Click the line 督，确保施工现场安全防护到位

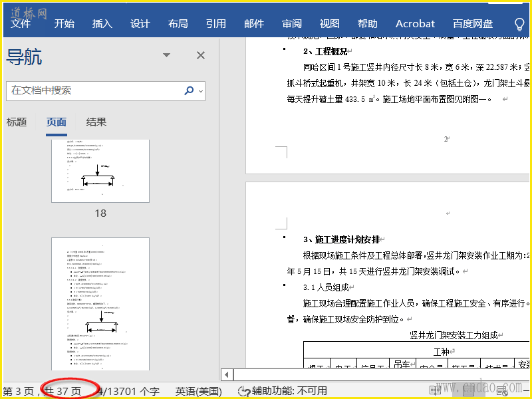coord(346,319)
